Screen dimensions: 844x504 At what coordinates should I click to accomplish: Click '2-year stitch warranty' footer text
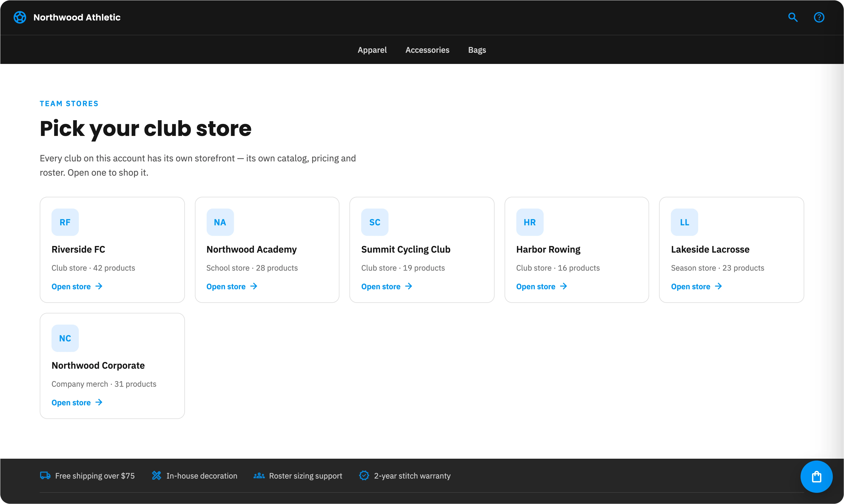coord(412,476)
